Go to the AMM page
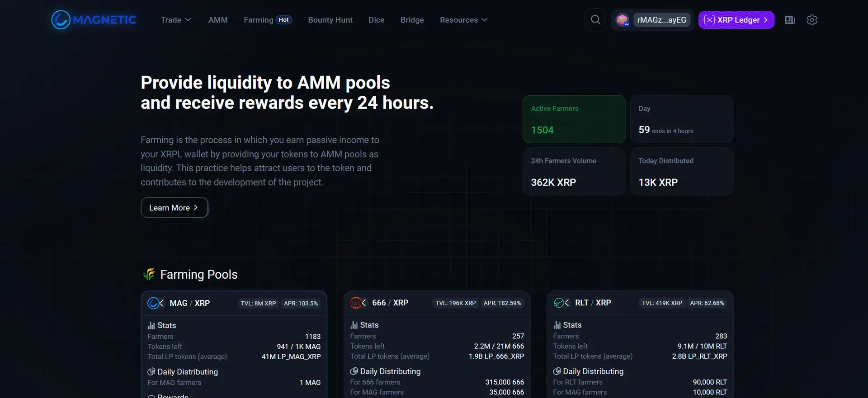 click(218, 20)
